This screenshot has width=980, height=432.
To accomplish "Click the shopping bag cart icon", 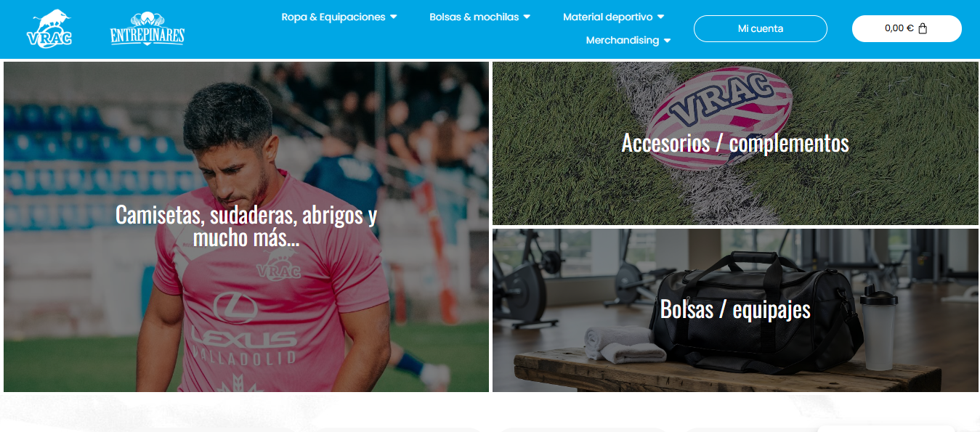I will click(x=923, y=29).
